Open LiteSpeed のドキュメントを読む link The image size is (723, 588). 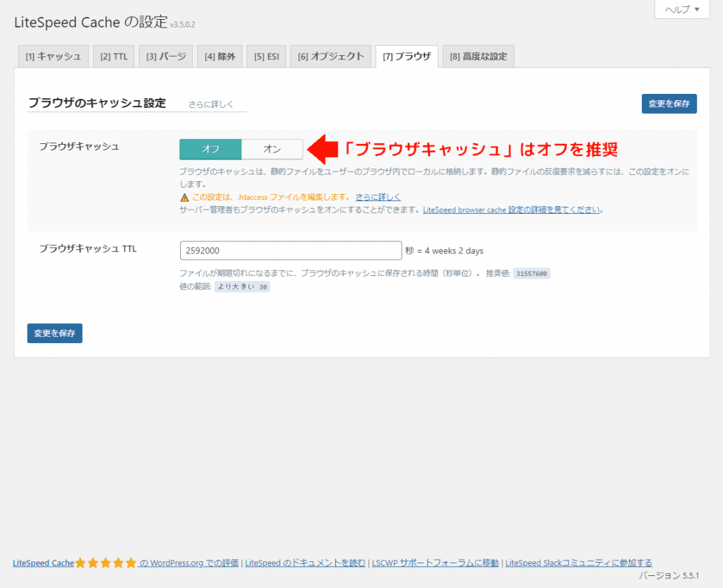pyautogui.click(x=305, y=563)
